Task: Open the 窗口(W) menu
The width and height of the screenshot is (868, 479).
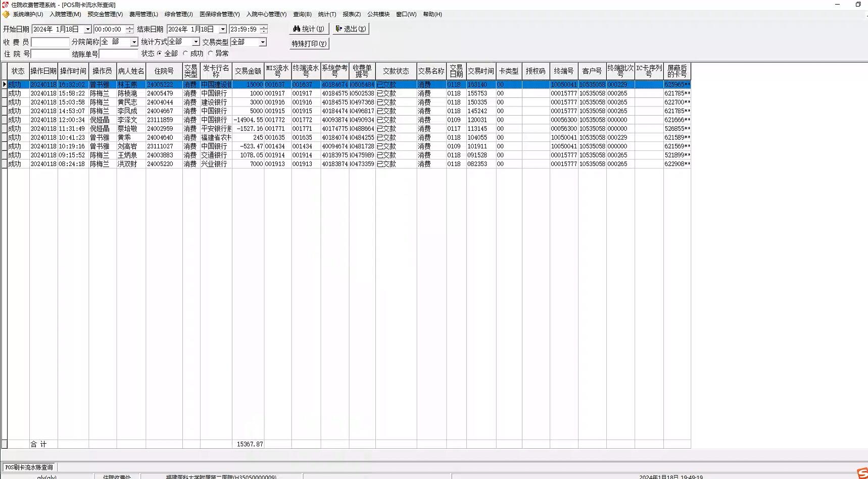Action: click(406, 14)
